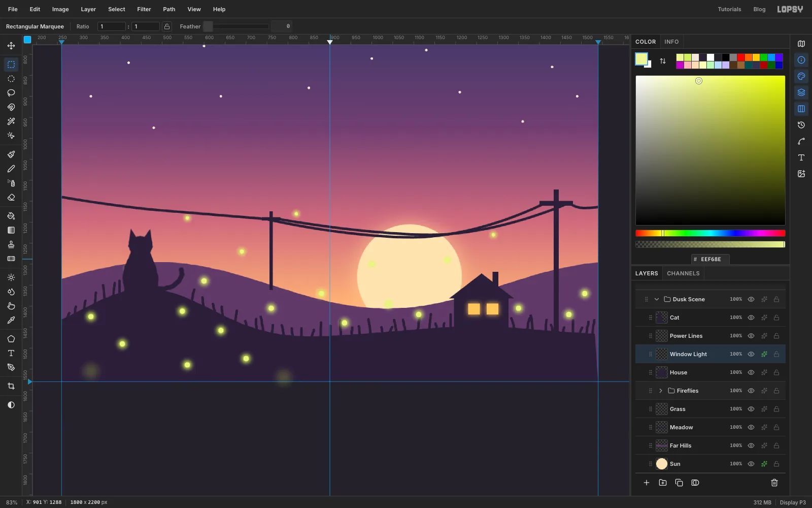Expand the Fireflies group
Viewport: 812px width, 508px height.
pos(661,391)
